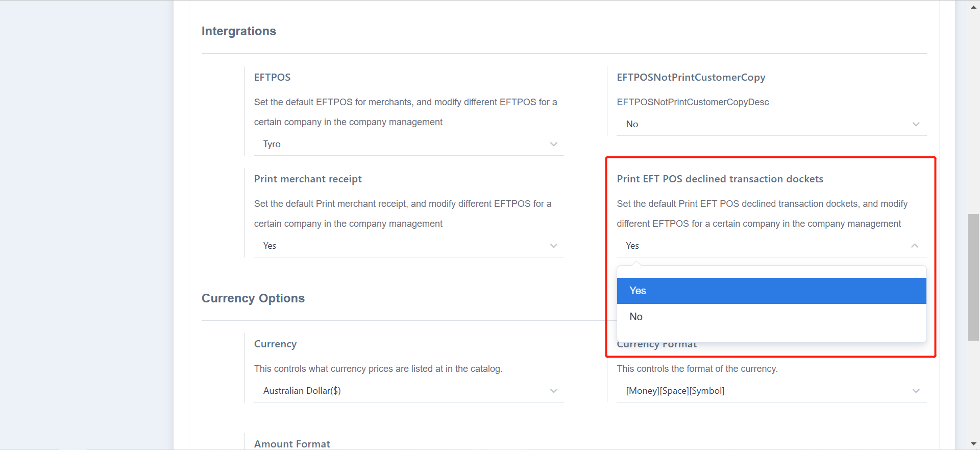Click the Currency Options section heading
This screenshot has width=980, height=450.
pyautogui.click(x=253, y=298)
